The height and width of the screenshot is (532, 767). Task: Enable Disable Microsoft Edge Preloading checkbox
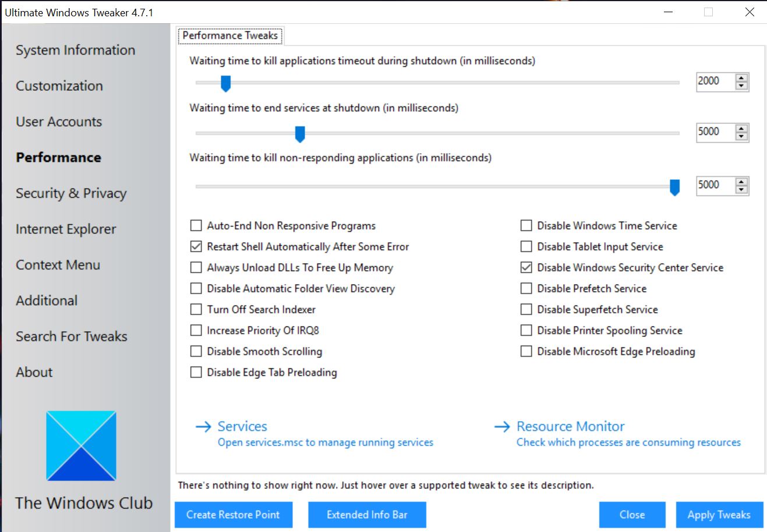(526, 352)
